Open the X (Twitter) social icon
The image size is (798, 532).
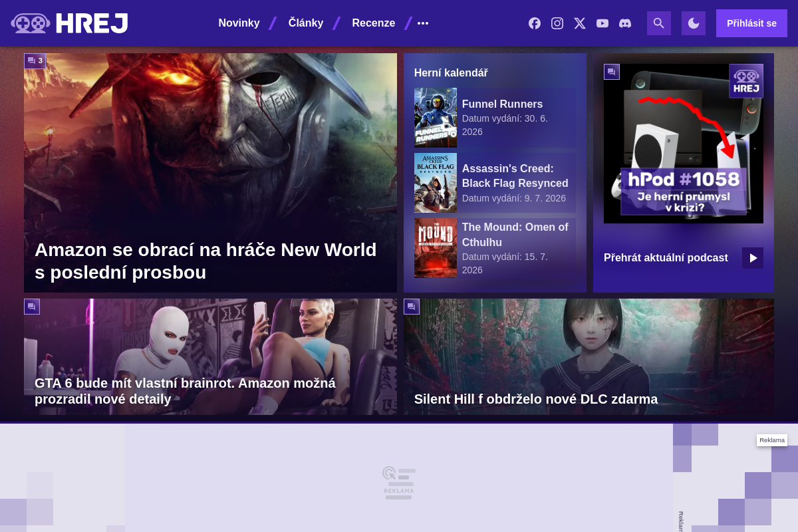pyautogui.click(x=580, y=23)
